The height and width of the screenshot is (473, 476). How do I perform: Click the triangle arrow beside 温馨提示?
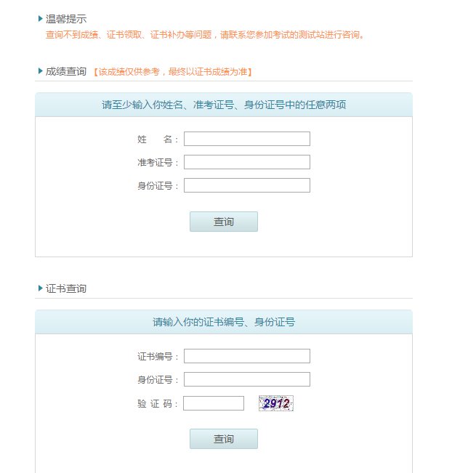pos(41,19)
